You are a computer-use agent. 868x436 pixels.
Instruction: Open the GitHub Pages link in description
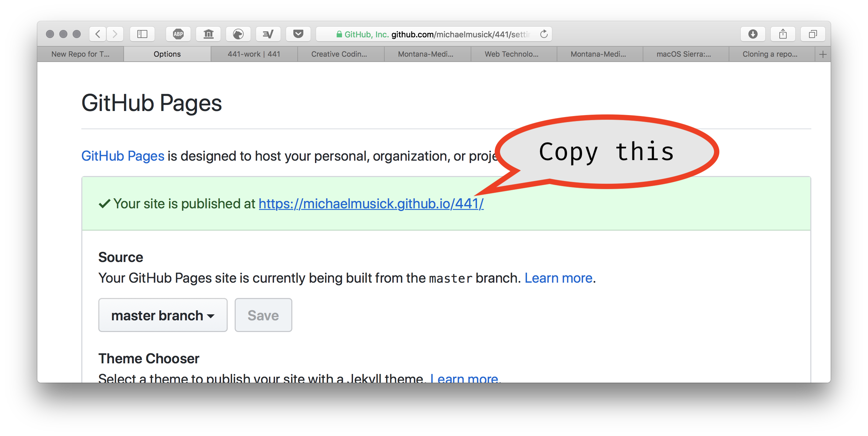(x=123, y=156)
